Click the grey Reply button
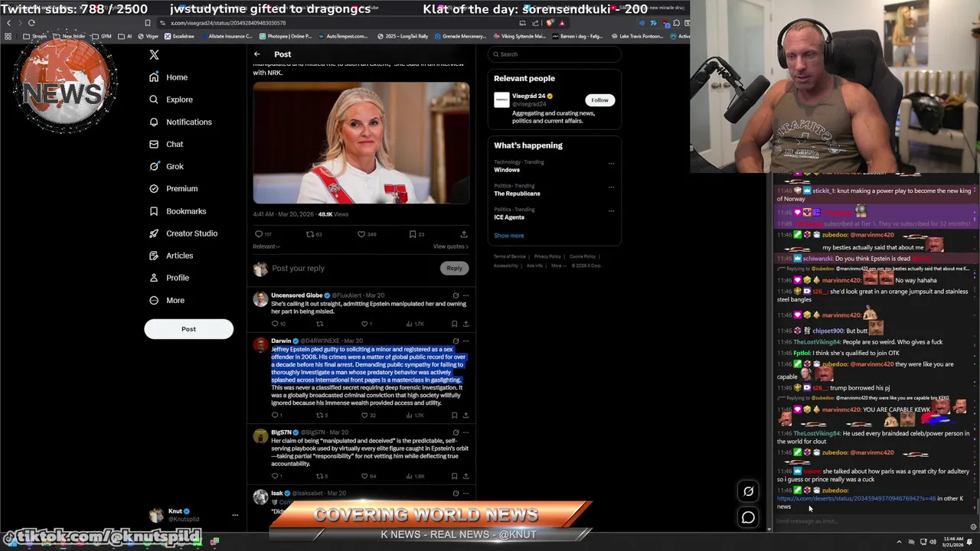The image size is (980, 551). click(x=454, y=269)
